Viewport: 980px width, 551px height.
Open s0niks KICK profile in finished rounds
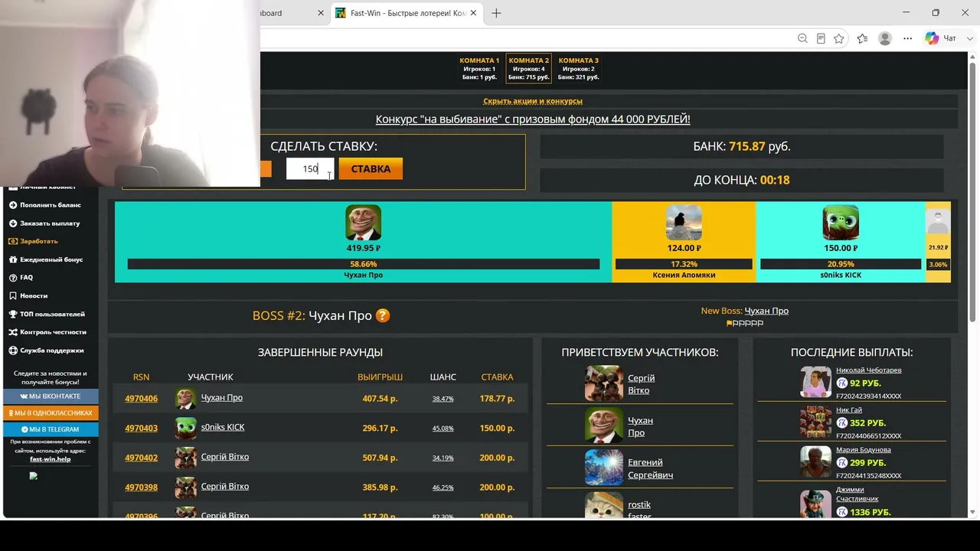tap(223, 427)
